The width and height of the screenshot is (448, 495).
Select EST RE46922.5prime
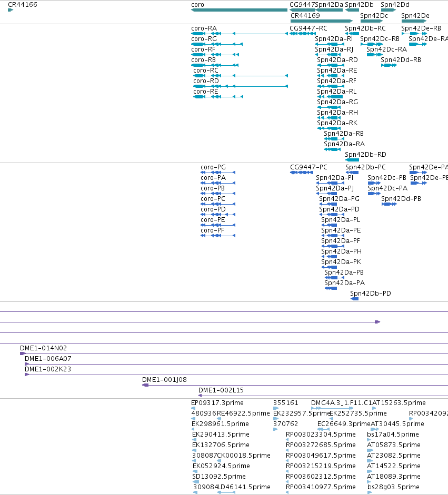coord(219,419)
